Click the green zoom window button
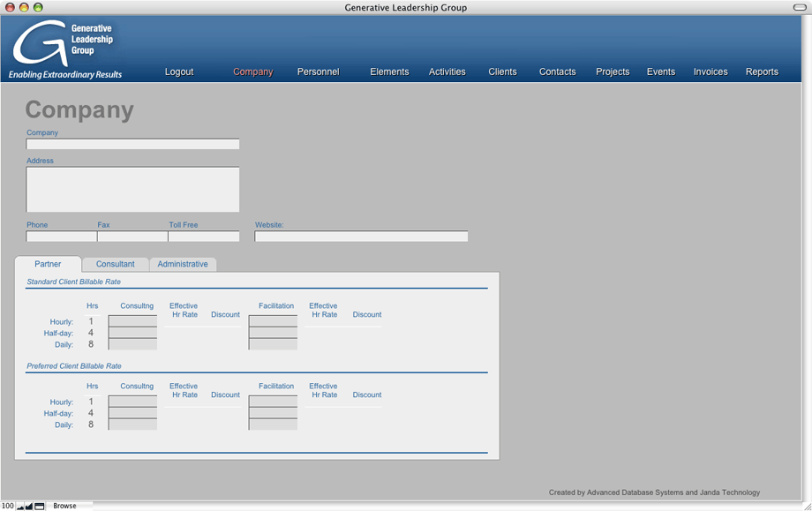 pos(38,7)
